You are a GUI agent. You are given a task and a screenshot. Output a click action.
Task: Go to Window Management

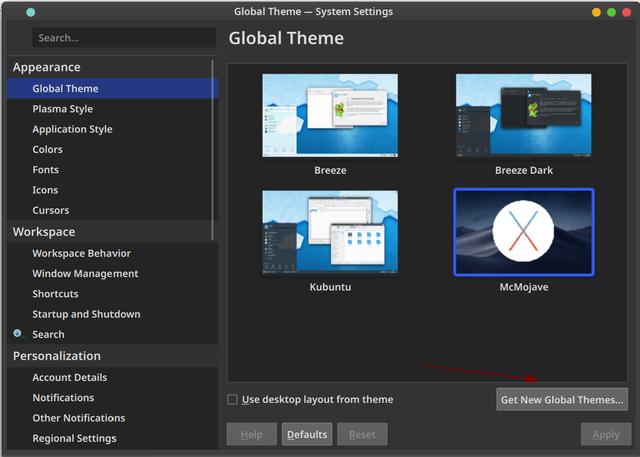pyautogui.click(x=112, y=274)
